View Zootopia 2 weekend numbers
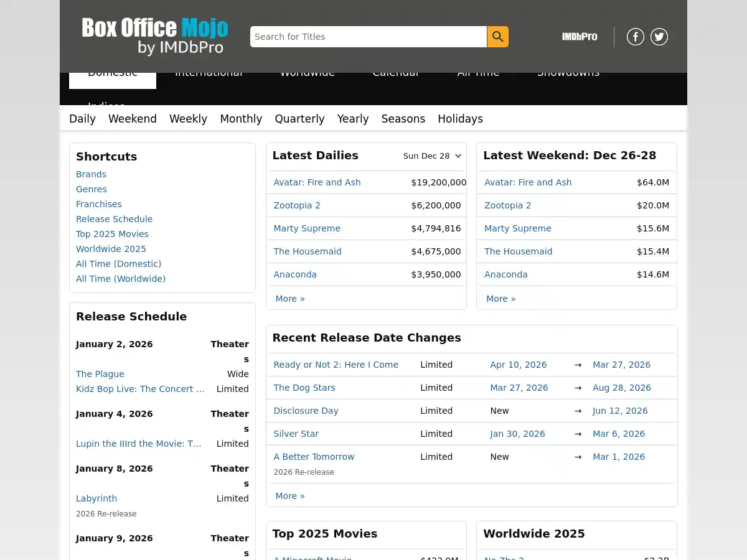Viewport: 747px width, 560px height. [507, 205]
